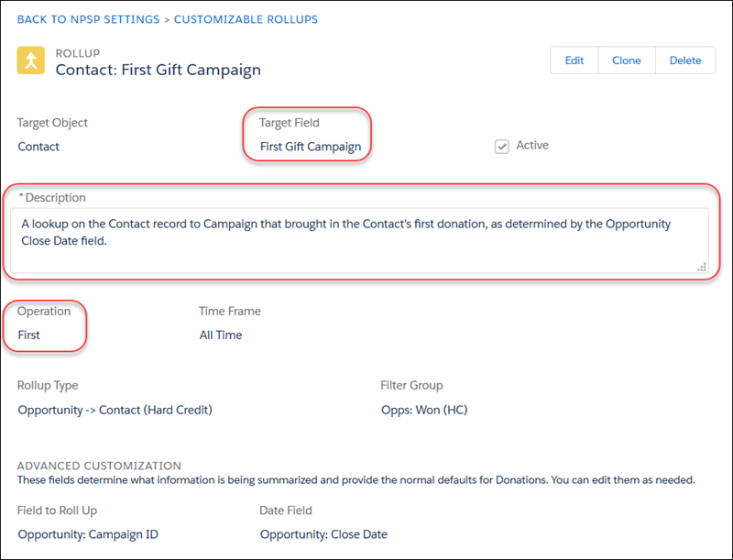Viewport: 733px width, 560px height.
Task: Delete this rollup with the Delete button
Action: click(x=684, y=60)
